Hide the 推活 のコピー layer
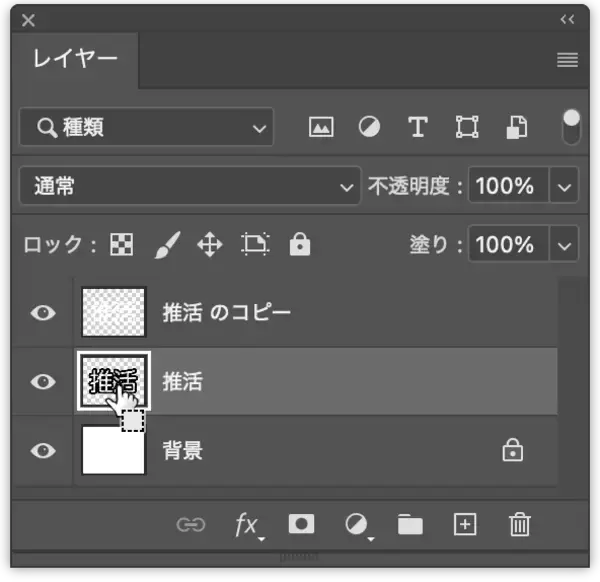 point(43,313)
